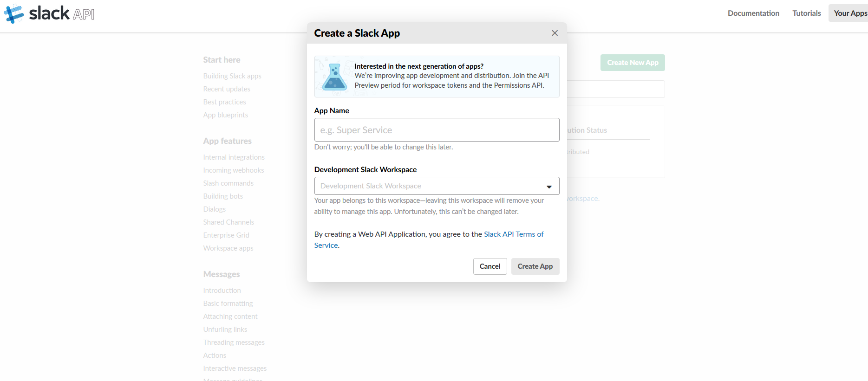This screenshot has width=868, height=381.
Task: Open Introduction under Messages
Action: [222, 291]
